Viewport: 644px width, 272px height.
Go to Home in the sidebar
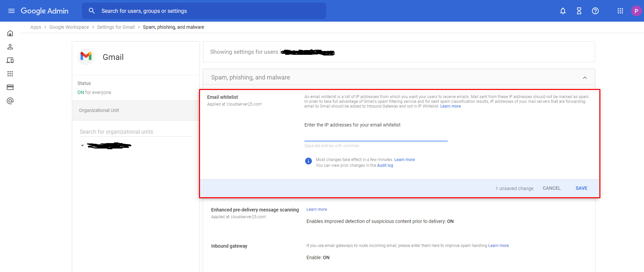pyautogui.click(x=10, y=33)
